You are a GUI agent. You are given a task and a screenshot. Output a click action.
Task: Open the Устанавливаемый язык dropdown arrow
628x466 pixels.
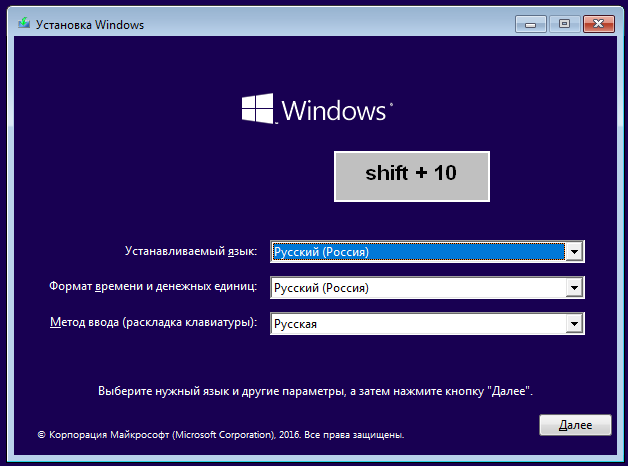coord(574,252)
